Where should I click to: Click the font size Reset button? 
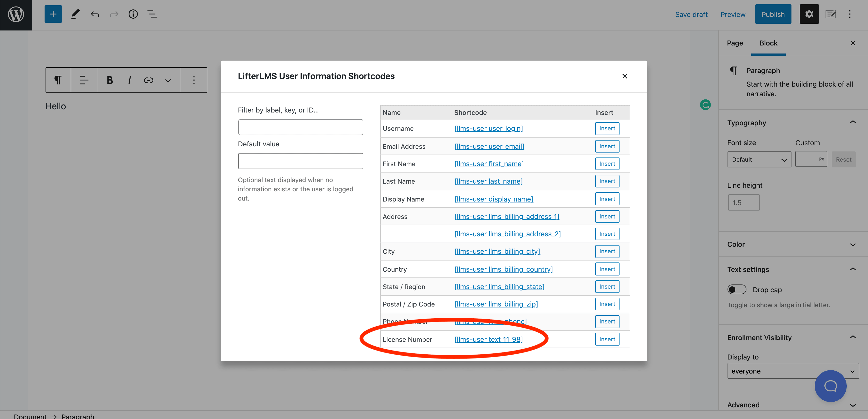pos(843,159)
